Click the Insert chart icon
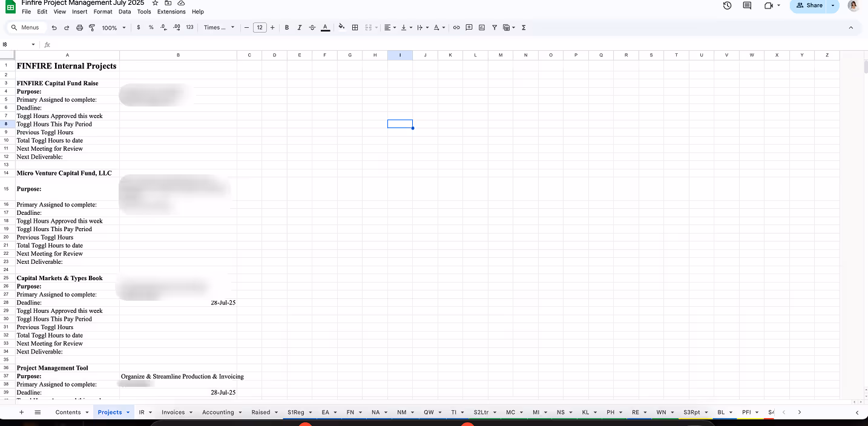The width and height of the screenshot is (868, 426). click(482, 28)
